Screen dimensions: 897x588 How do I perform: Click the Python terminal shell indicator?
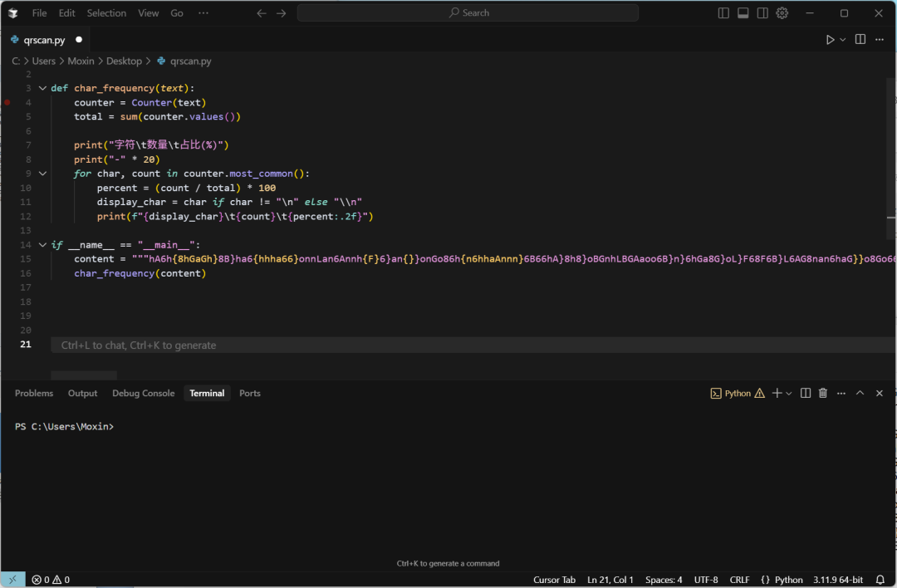[731, 394]
